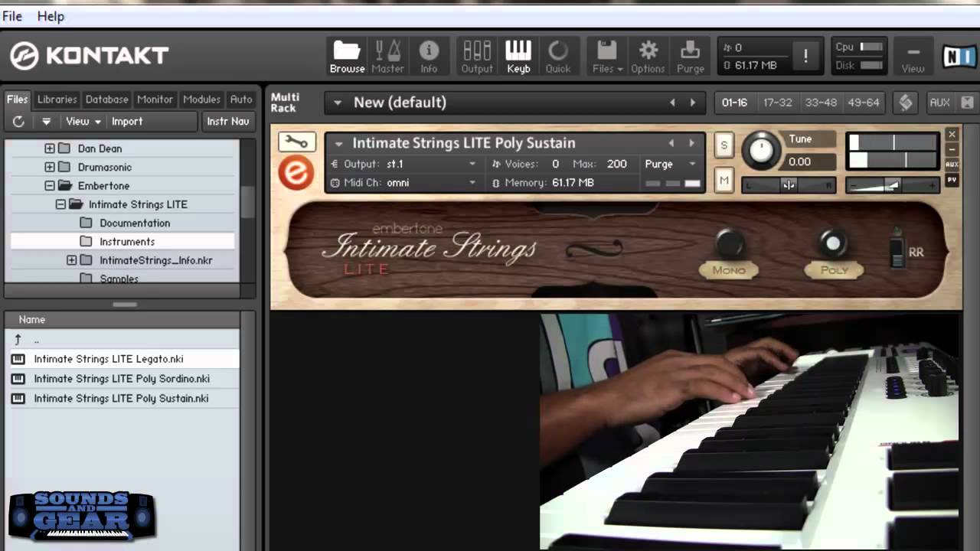Toggle the PV performance view button
Image resolution: width=980 pixels, height=551 pixels.
[952, 180]
